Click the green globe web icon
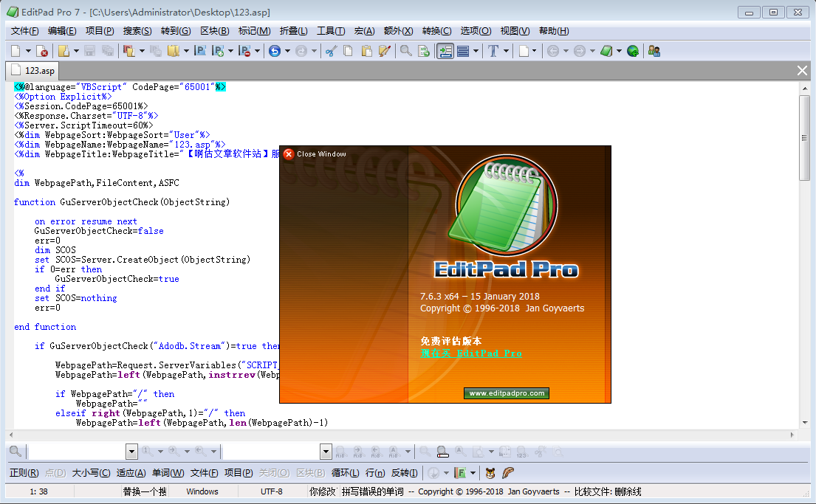Viewport: 816px width, 504px height. [x=633, y=51]
